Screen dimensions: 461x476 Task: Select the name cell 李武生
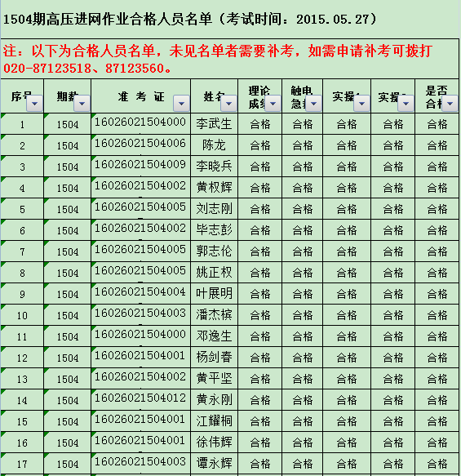point(214,124)
